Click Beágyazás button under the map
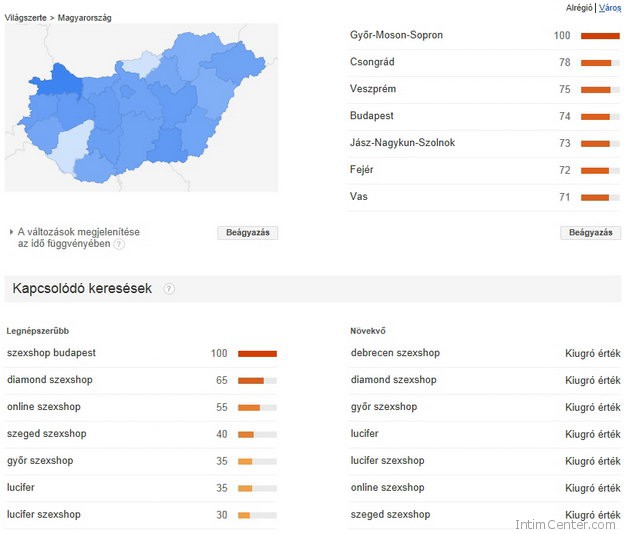625x534 pixels. [247, 232]
